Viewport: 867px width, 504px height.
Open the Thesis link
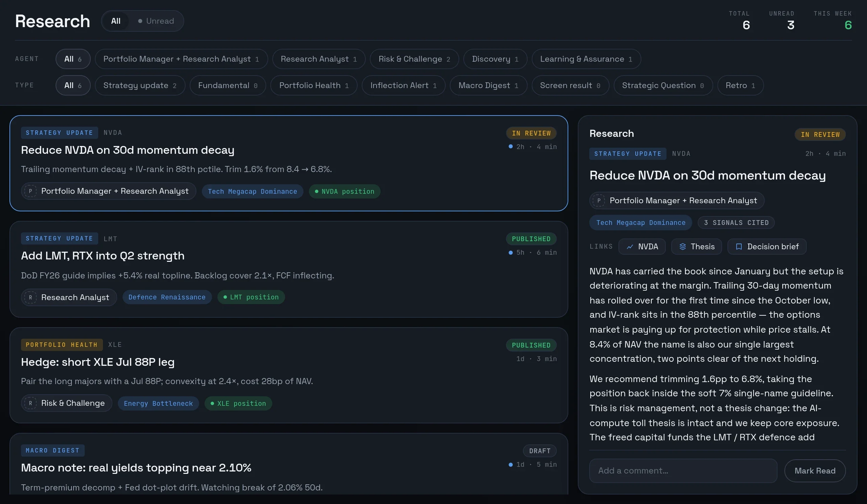click(x=696, y=247)
